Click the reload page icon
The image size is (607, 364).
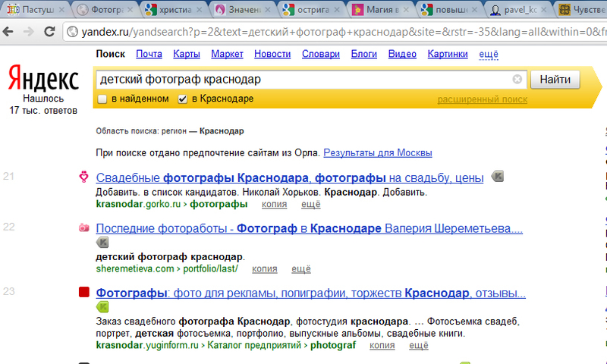coord(51,33)
